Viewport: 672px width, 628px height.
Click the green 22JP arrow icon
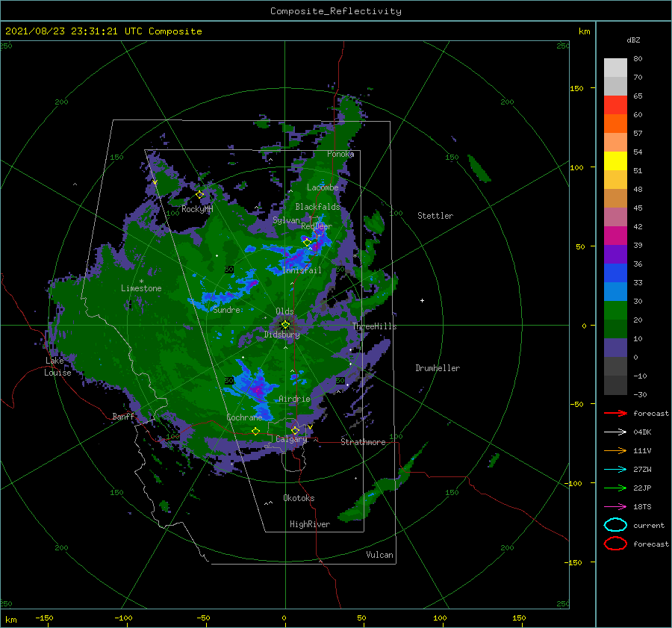coord(615,488)
